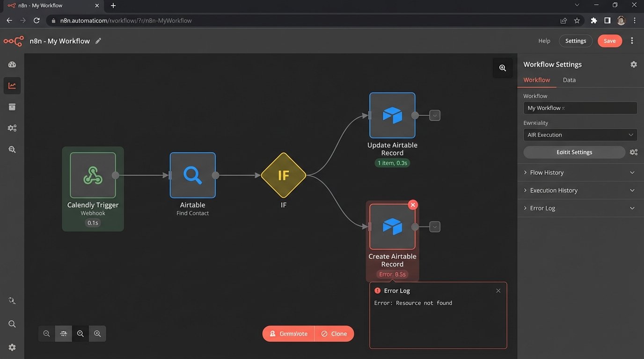Expand the Flow History section
The image size is (644, 359).
coord(580,172)
